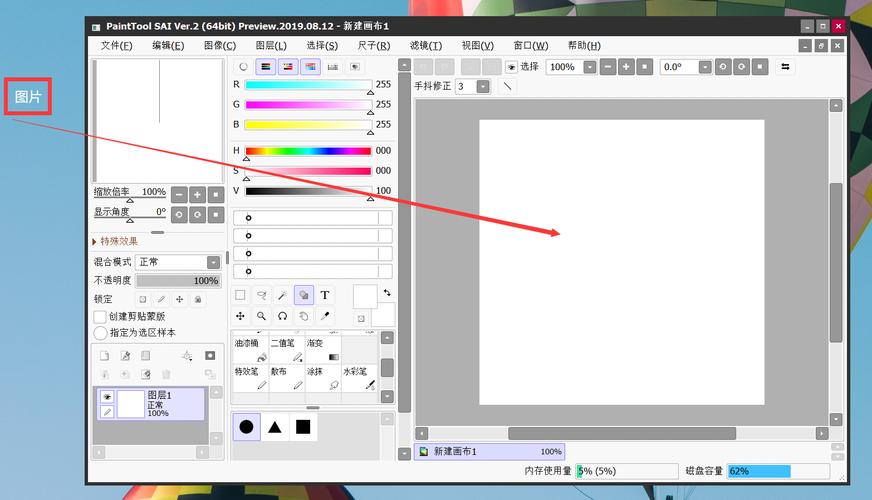Toggle the HSV sliders panel
872x500 pixels.
click(288, 67)
